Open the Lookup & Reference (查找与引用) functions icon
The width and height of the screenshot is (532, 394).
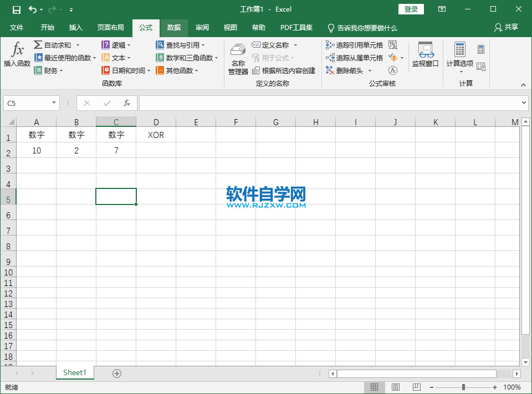pos(160,45)
